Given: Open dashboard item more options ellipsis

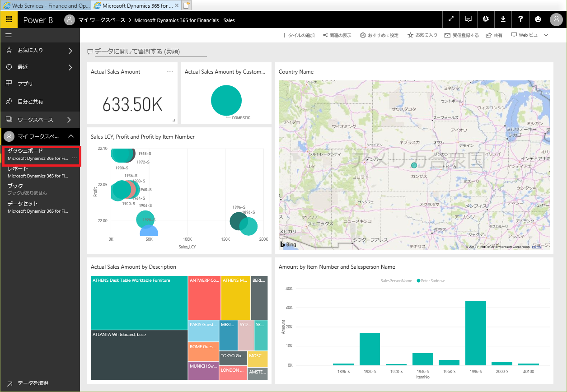Looking at the screenshot, I should (75, 159).
